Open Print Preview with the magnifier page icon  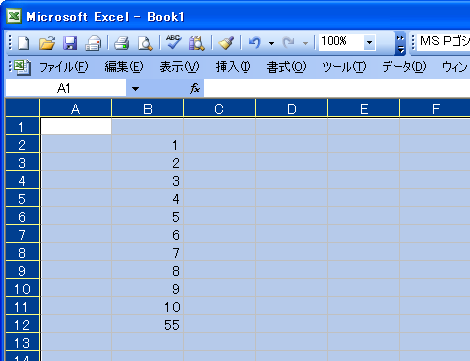pos(145,43)
